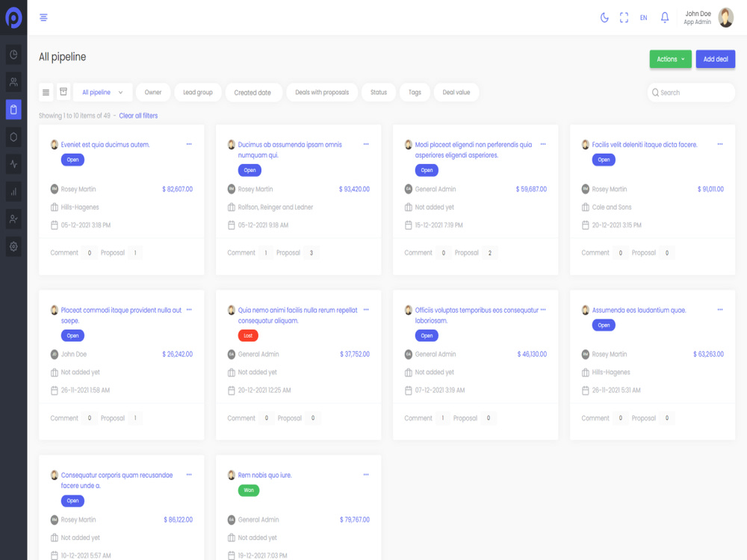
Task: Click deal value $ 63,263.00
Action: coord(708,354)
